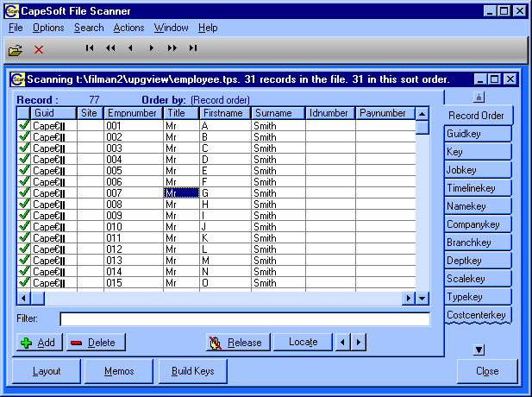Viewport: 532px width, 397px height.
Task: Toggle green checkmark on row 007
Action: [x=23, y=192]
